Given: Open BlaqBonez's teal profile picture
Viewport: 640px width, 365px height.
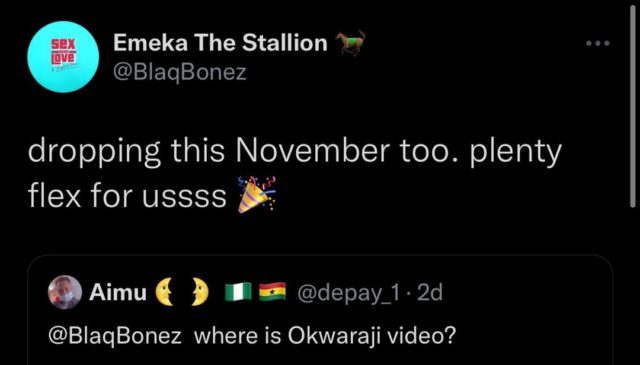Looking at the screenshot, I should click(x=63, y=57).
